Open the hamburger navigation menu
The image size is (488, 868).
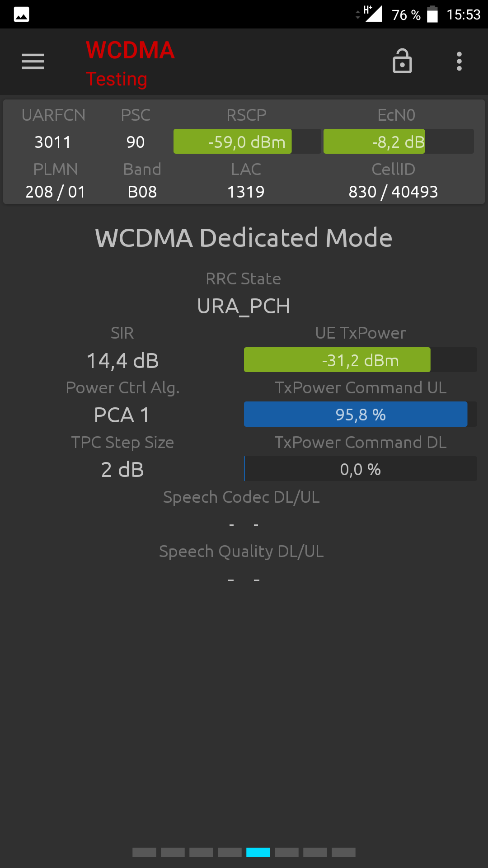[x=33, y=61]
